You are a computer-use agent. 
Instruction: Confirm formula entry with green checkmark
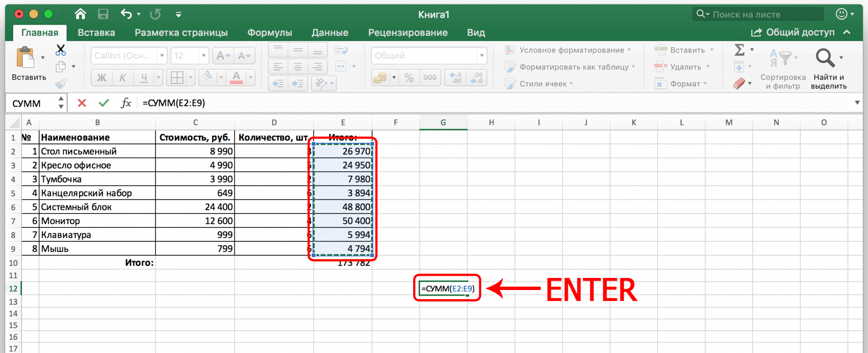104,103
